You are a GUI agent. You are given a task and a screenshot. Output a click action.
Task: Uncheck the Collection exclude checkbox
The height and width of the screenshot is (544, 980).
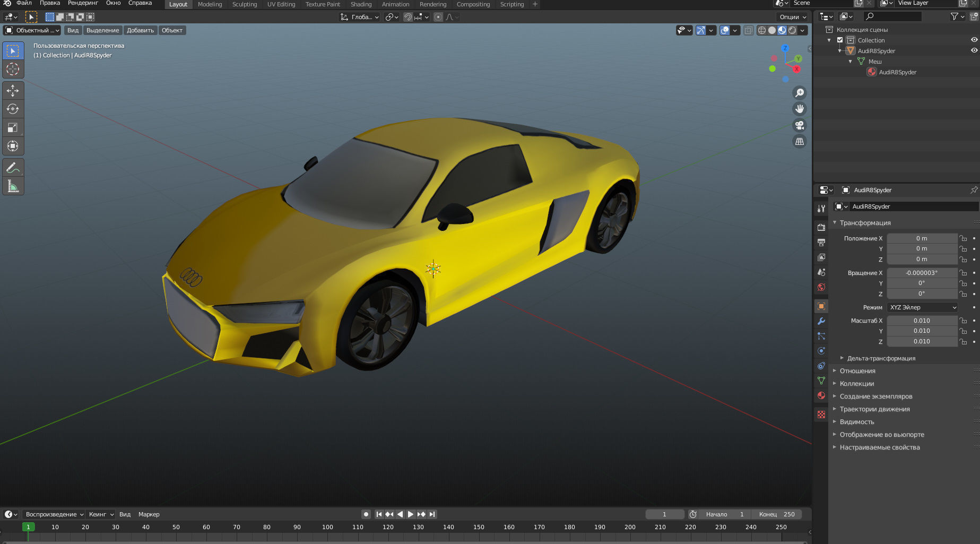tap(840, 40)
